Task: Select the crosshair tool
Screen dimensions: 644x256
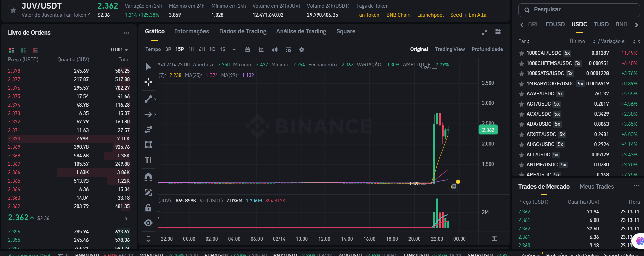Action: point(148,82)
